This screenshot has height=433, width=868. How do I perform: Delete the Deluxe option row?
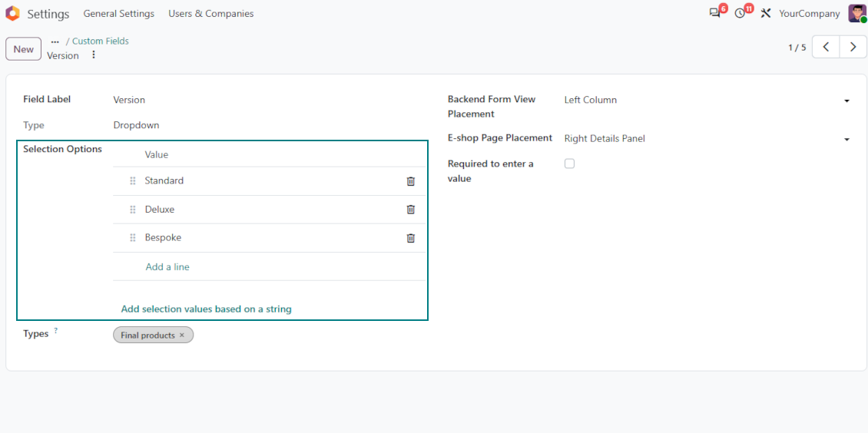pyautogui.click(x=411, y=210)
